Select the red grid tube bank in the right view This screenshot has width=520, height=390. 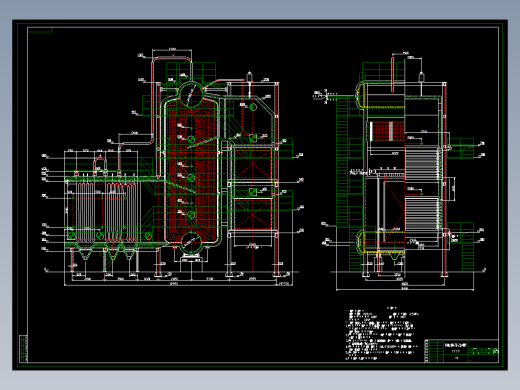tap(388, 131)
